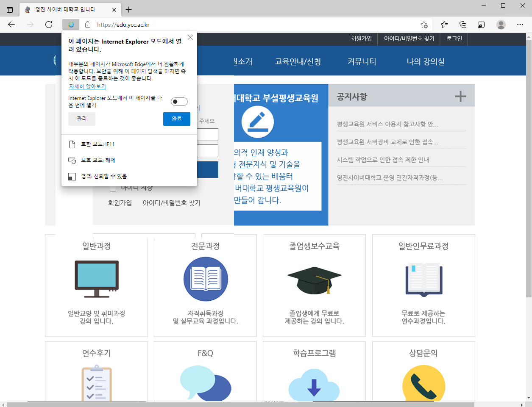Open the browser profile avatar
This screenshot has height=407, width=532.
(501, 25)
